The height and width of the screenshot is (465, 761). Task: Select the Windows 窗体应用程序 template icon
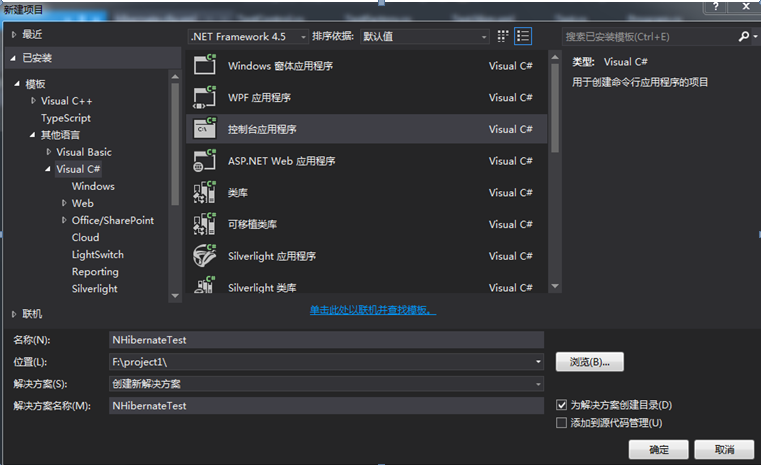click(x=205, y=66)
